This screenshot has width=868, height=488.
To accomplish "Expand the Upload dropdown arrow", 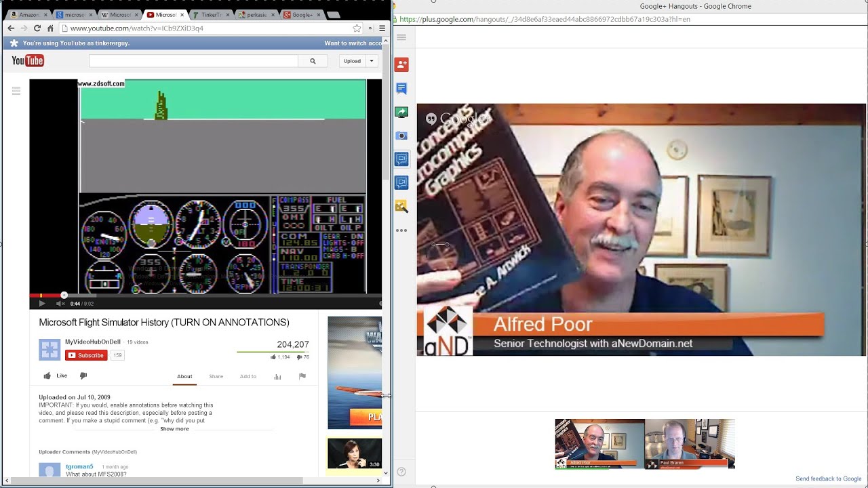I will [372, 61].
